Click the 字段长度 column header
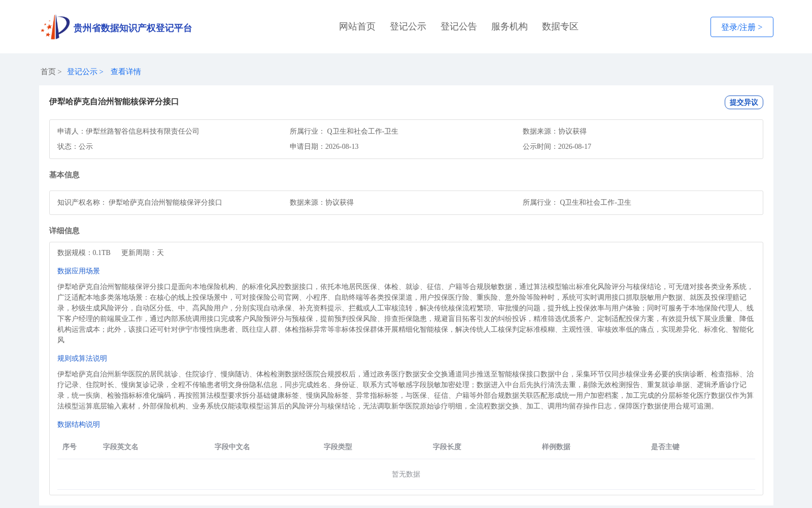Viewport: 812px width, 508px height. pos(447,447)
